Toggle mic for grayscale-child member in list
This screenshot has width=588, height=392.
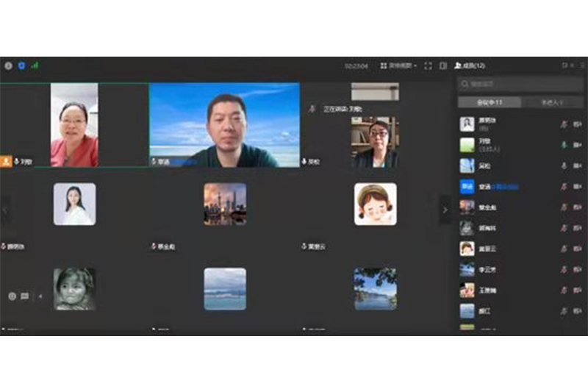click(x=564, y=228)
